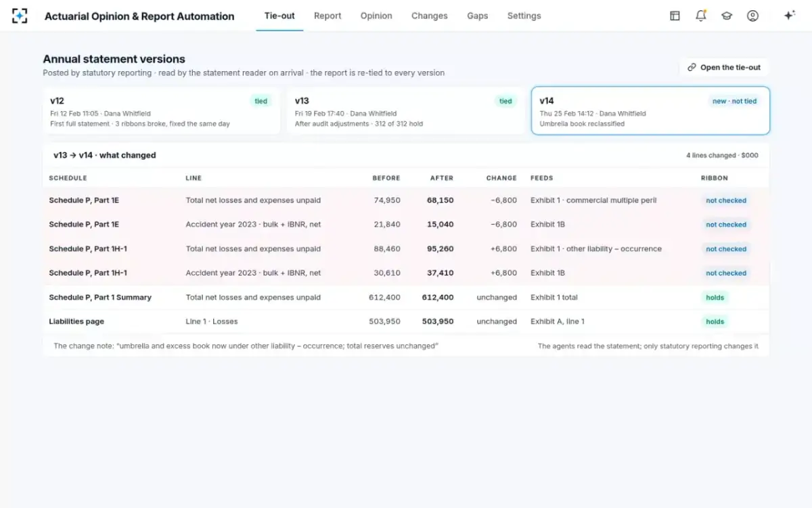Switch to the Tie-out tab

click(x=279, y=16)
